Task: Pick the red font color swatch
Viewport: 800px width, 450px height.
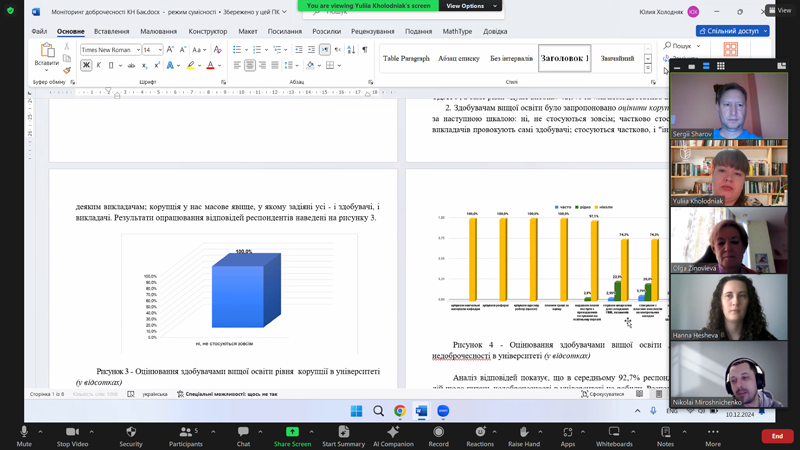Action: point(210,66)
